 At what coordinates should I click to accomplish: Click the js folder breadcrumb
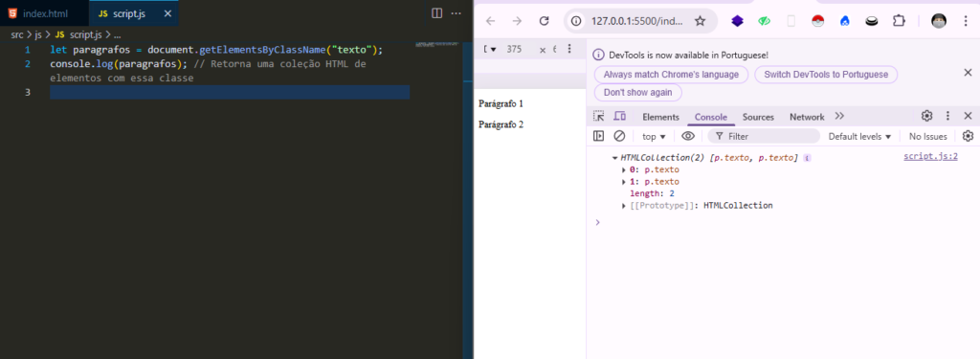tap(38, 35)
